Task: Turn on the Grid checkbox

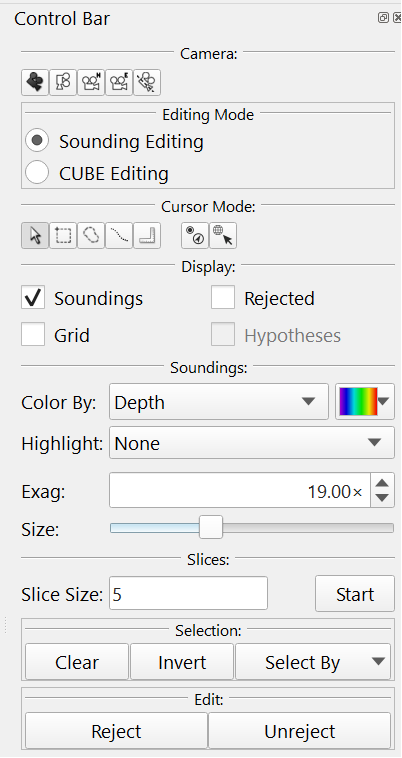Action: pos(33,335)
